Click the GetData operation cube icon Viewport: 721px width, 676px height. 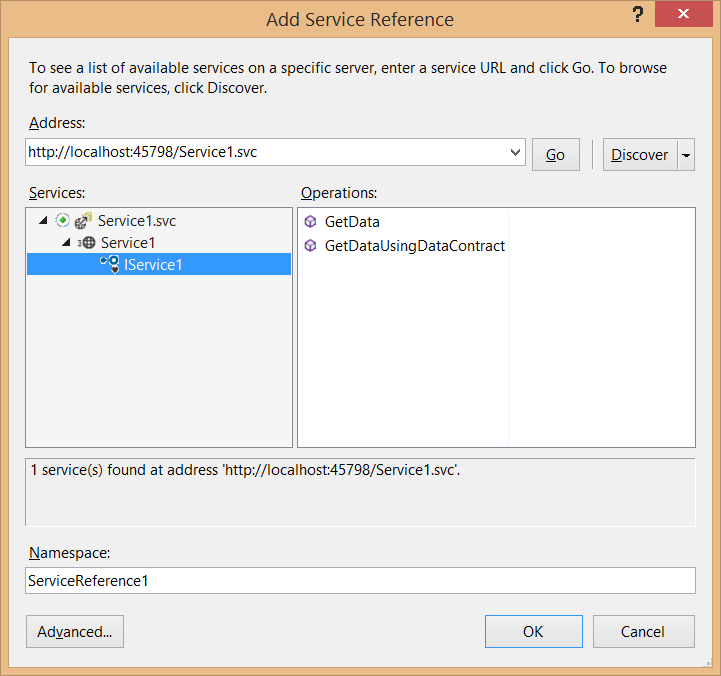tap(310, 222)
